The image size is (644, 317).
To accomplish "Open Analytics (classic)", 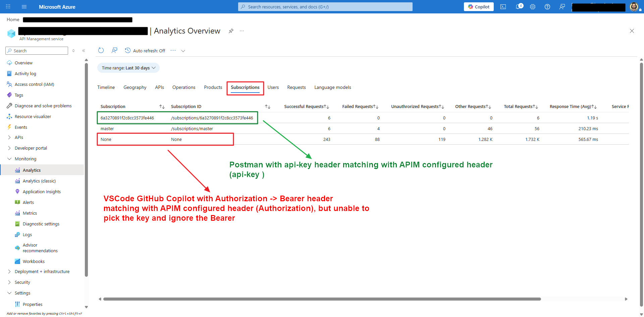I will pos(39,181).
